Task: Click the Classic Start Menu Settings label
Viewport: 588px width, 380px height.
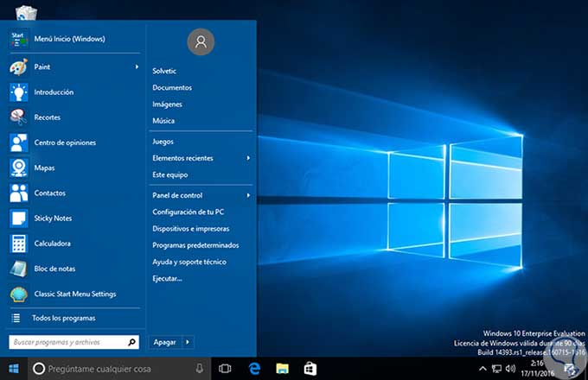Action: (75, 294)
